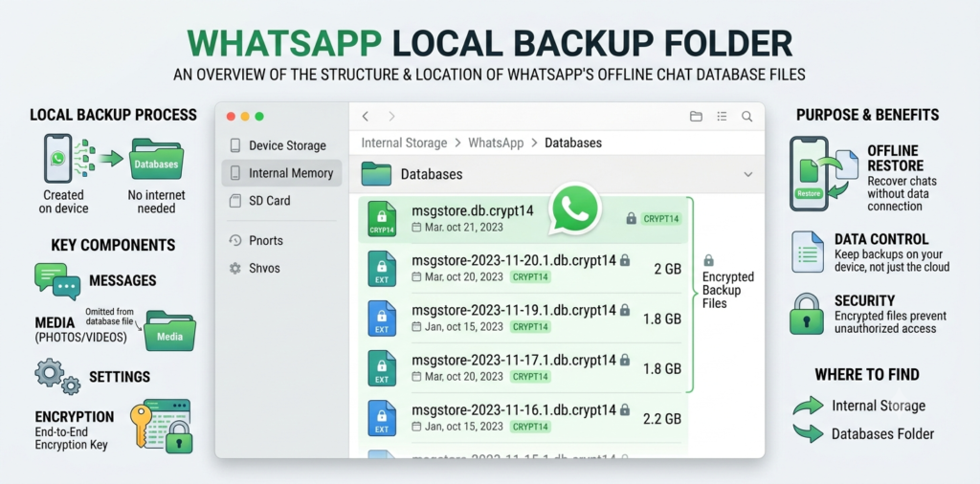Image resolution: width=980 pixels, height=484 pixels.
Task: Select file msgstore-2023-11-19.1.db.crypt14
Action: (x=523, y=319)
